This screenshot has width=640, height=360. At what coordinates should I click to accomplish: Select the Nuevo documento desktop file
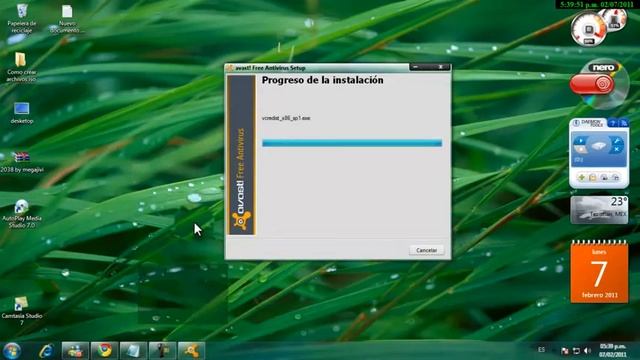[x=67, y=18]
